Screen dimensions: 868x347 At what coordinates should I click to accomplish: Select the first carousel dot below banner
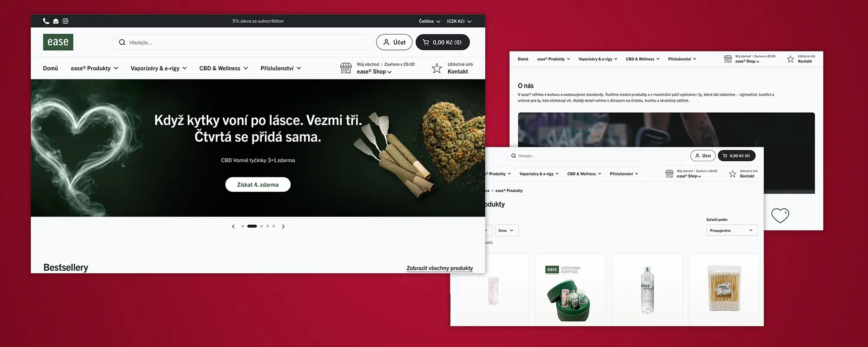tap(243, 226)
